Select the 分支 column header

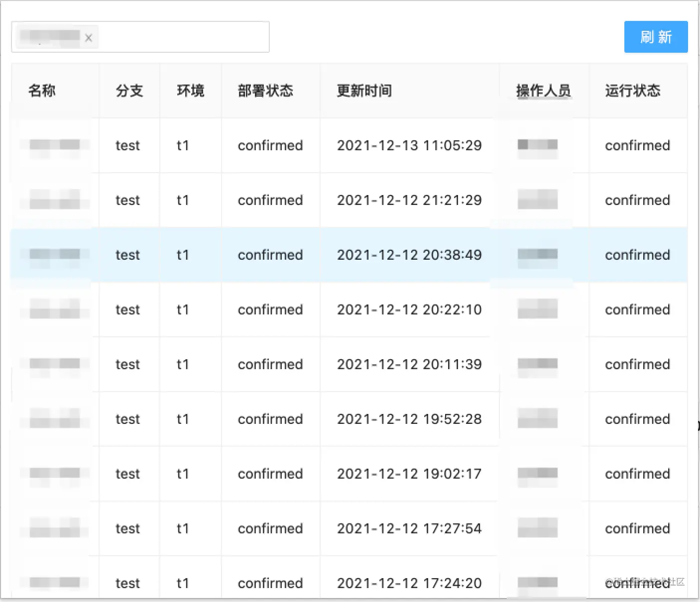coord(129,91)
